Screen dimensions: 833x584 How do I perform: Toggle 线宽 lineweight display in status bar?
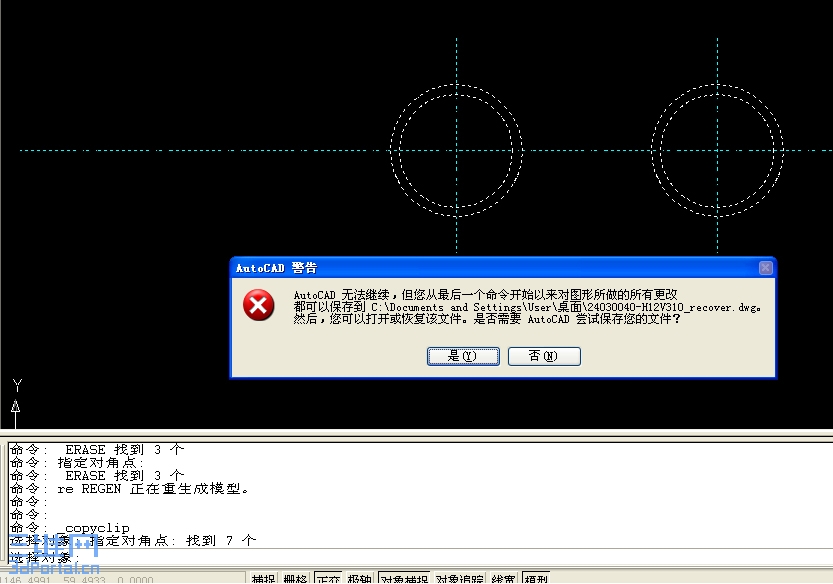[503, 579]
